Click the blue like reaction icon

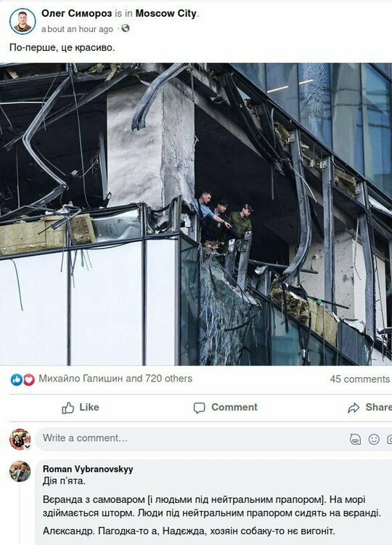pos(16,379)
